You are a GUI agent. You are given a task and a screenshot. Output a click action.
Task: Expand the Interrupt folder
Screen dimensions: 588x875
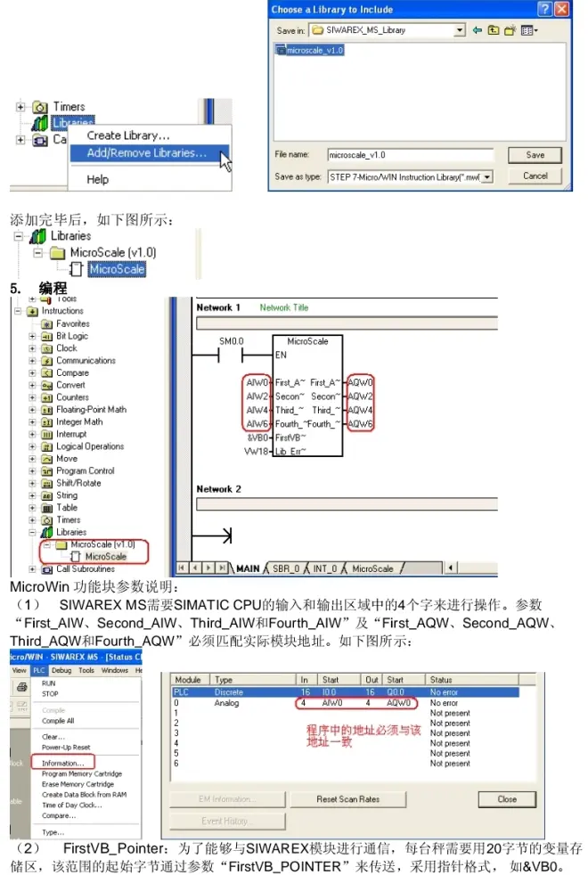pyautogui.click(x=32, y=434)
